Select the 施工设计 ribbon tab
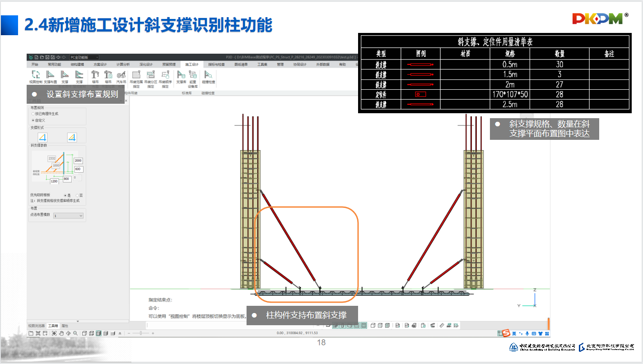This screenshot has height=364, width=643. (192, 65)
